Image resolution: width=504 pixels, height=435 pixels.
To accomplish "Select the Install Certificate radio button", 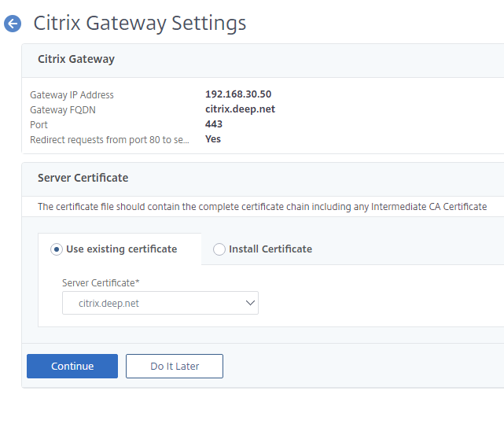I will 219,249.
